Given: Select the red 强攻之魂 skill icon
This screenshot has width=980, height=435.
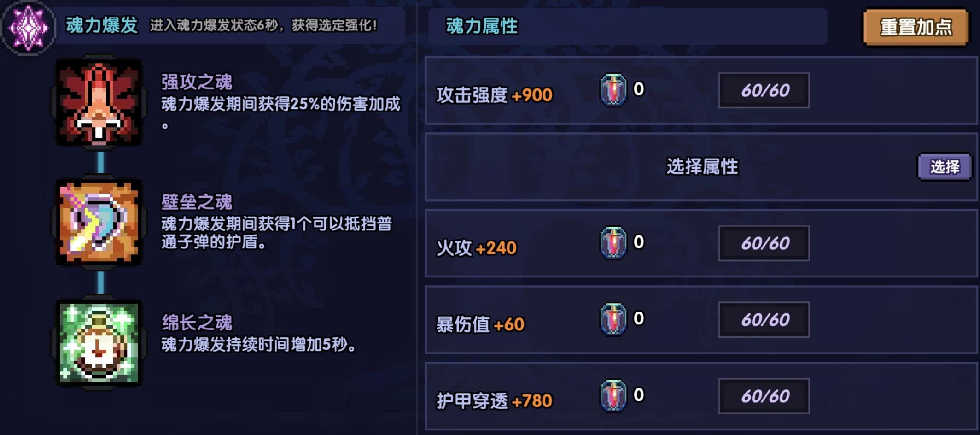Looking at the screenshot, I should (99, 102).
